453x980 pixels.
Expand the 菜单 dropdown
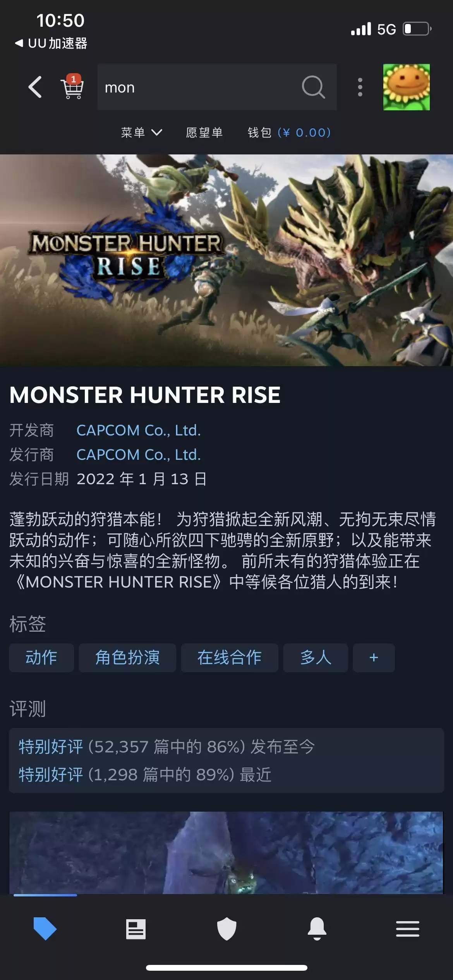(x=142, y=133)
